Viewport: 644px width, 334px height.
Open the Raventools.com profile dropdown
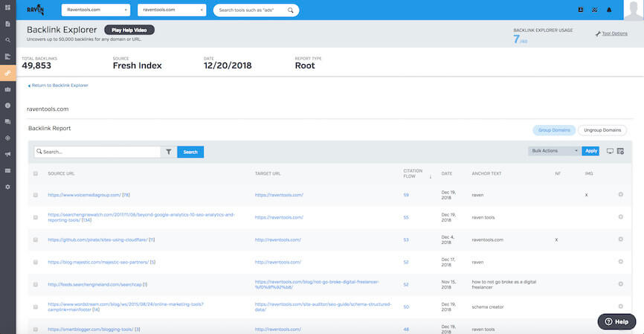96,10
